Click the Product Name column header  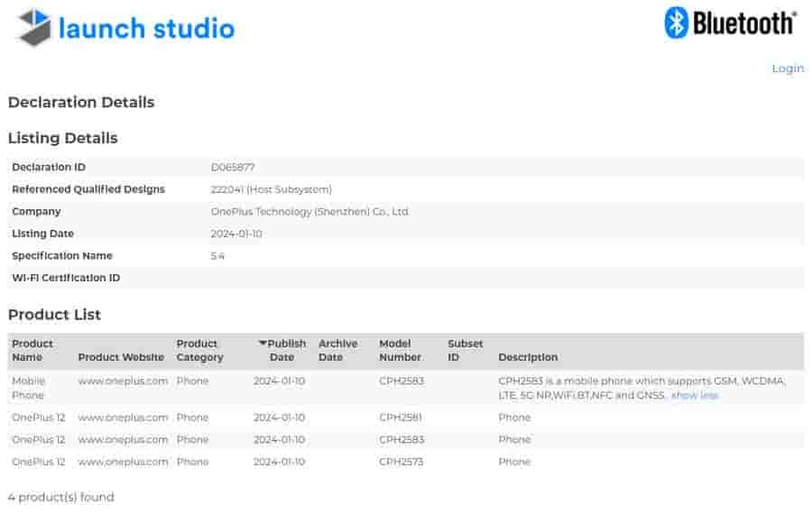[x=32, y=350]
